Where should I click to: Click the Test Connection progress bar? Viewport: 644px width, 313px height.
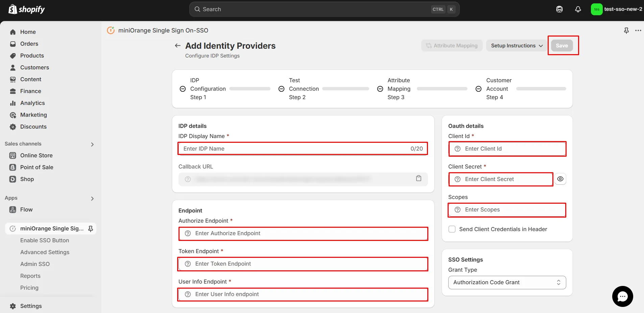(x=345, y=89)
